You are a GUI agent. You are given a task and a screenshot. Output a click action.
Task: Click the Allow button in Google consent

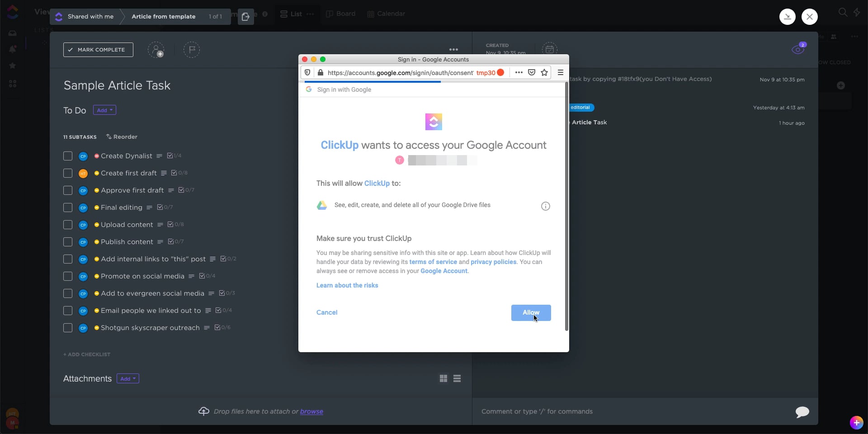(x=531, y=313)
